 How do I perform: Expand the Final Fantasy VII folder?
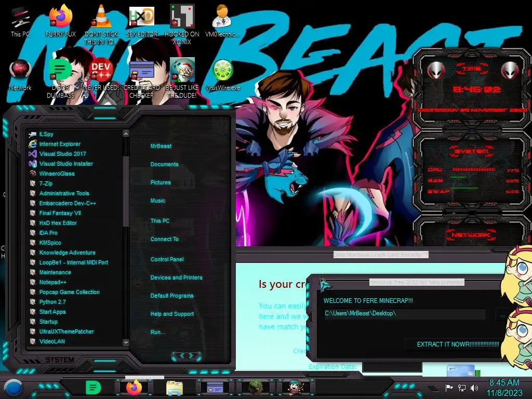(60, 213)
